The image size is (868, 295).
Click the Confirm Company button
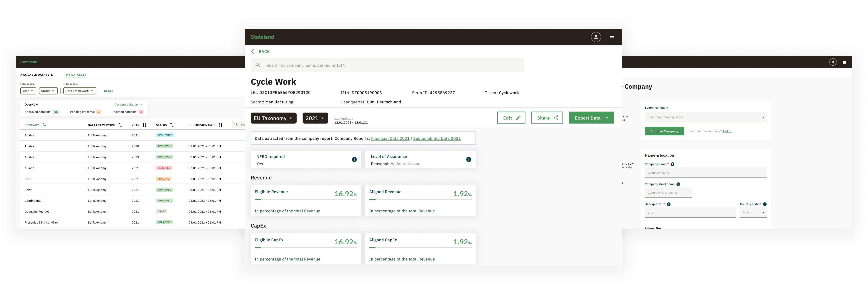(x=664, y=131)
